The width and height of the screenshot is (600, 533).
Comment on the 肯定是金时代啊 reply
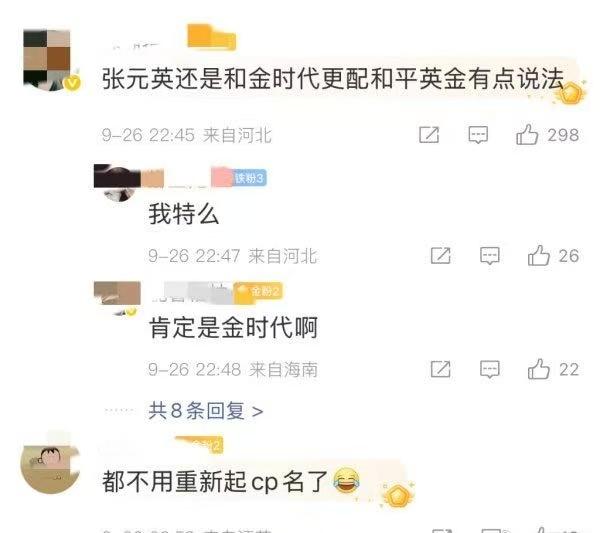[x=490, y=369]
